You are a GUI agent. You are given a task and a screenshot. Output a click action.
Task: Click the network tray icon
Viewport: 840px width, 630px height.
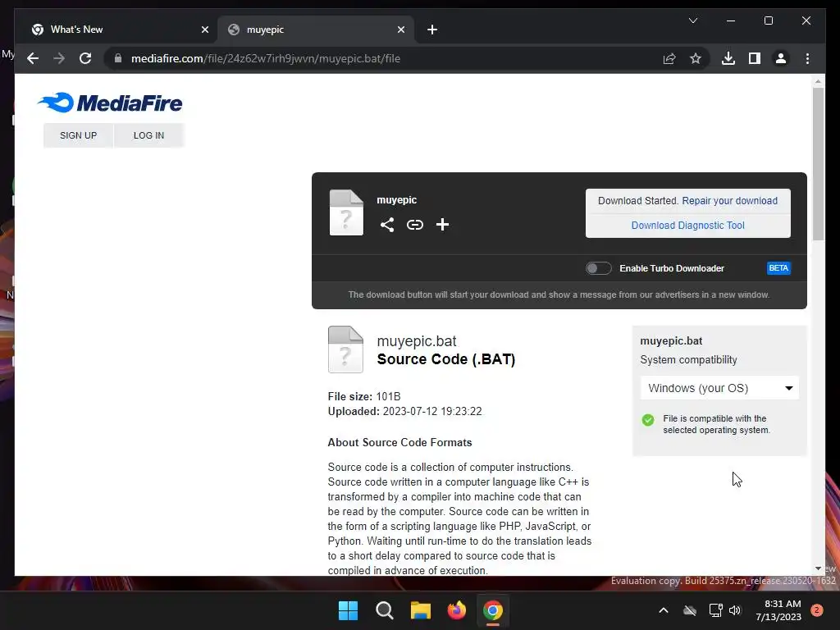(715, 610)
